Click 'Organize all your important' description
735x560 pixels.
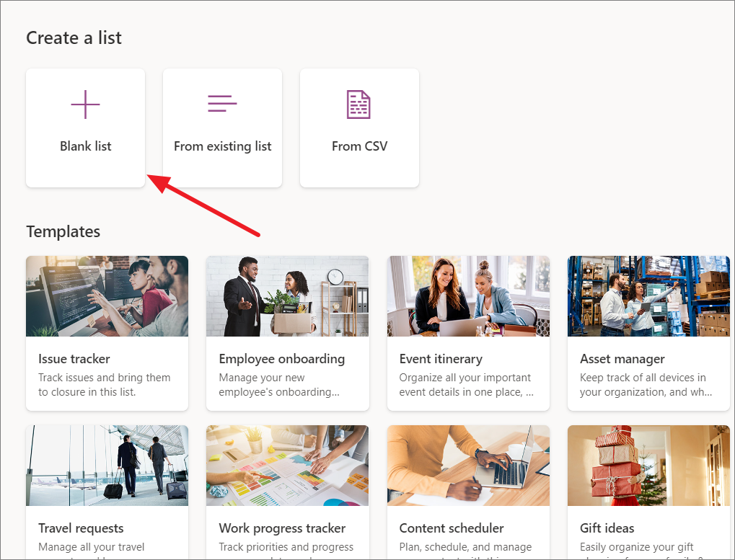pyautogui.click(x=467, y=384)
